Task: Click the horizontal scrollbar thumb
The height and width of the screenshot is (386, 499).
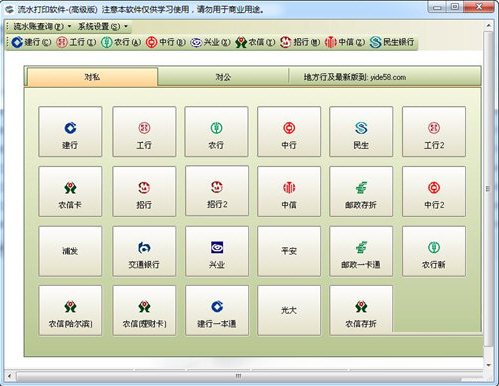Action: (239, 376)
